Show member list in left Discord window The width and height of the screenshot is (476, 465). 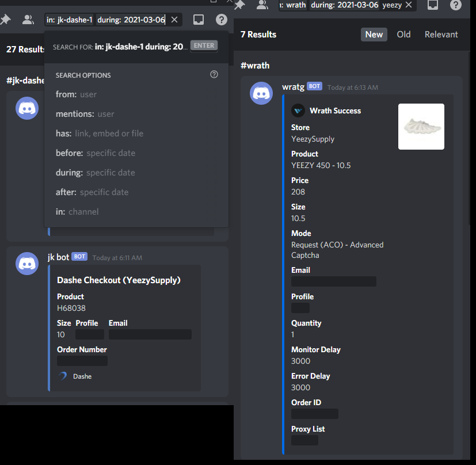[28, 20]
